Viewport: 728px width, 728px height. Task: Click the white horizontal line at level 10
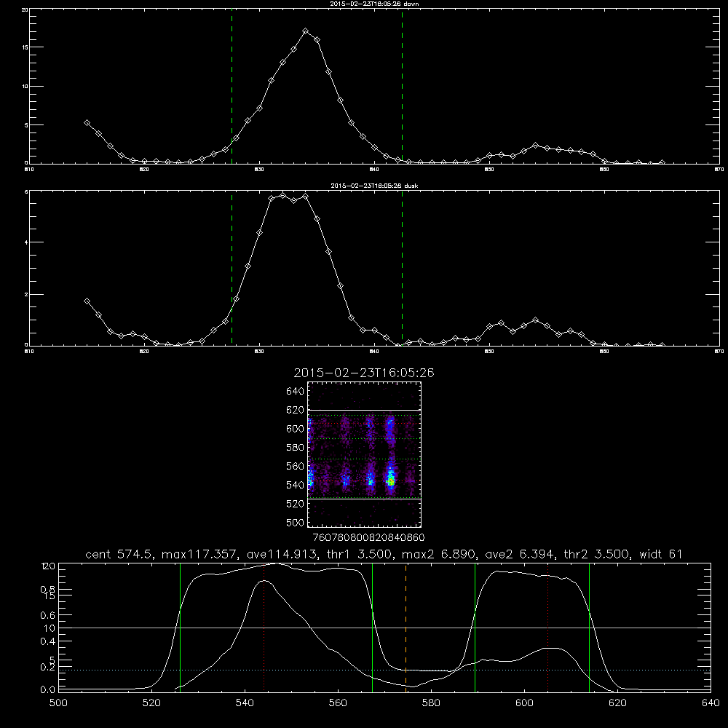click(x=384, y=628)
